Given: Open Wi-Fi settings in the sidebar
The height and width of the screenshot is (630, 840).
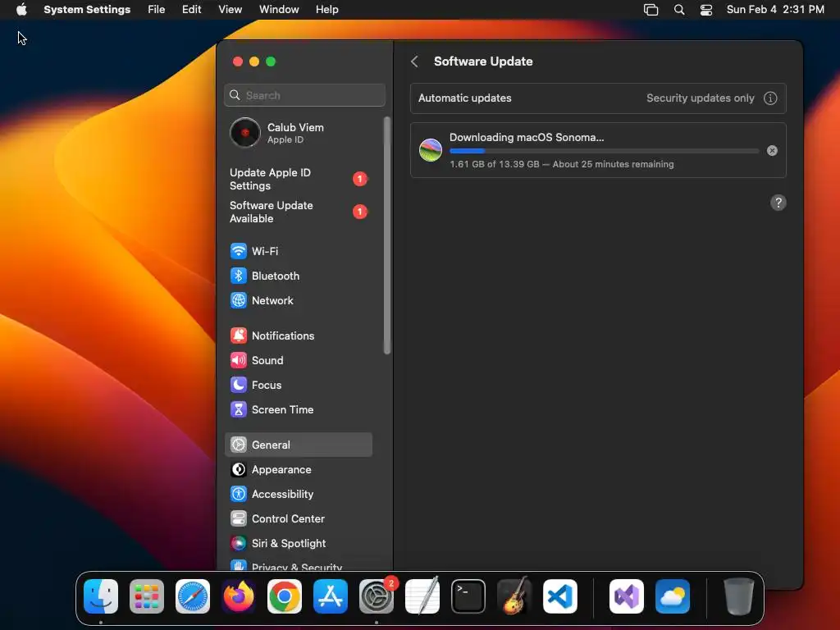Looking at the screenshot, I should click(298, 251).
